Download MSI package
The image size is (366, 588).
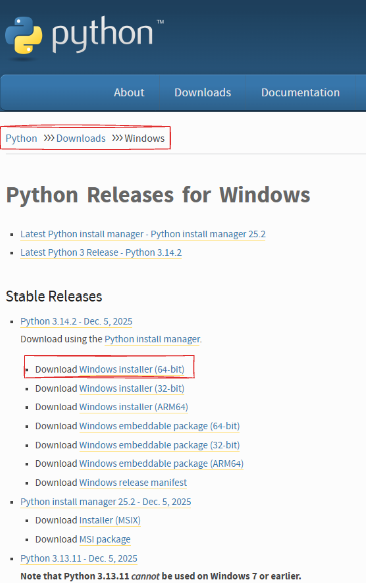point(105,539)
